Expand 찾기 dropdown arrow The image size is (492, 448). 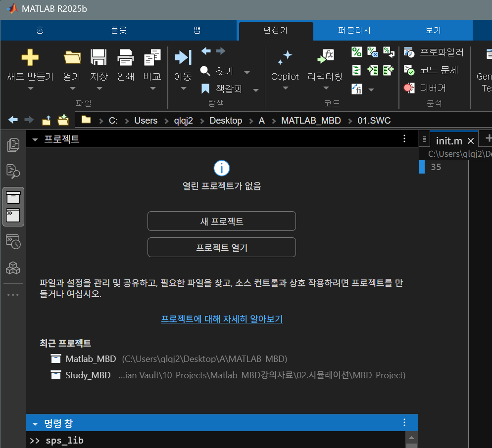coord(247,72)
